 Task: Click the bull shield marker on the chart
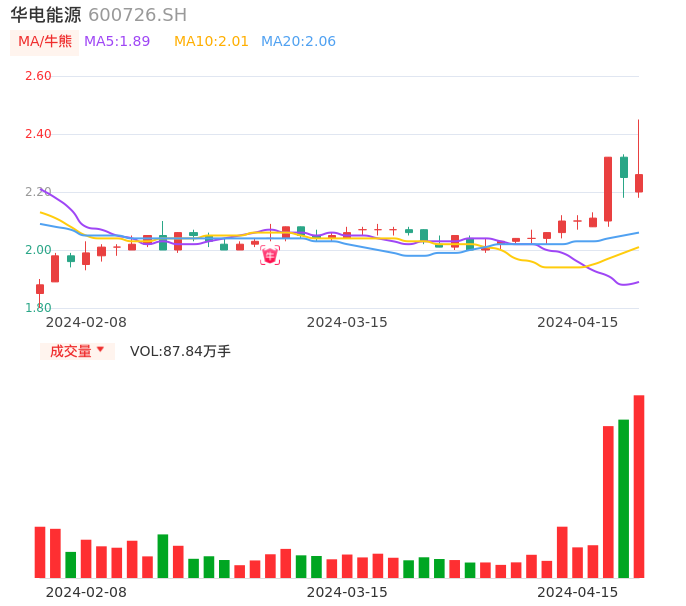pos(270,256)
